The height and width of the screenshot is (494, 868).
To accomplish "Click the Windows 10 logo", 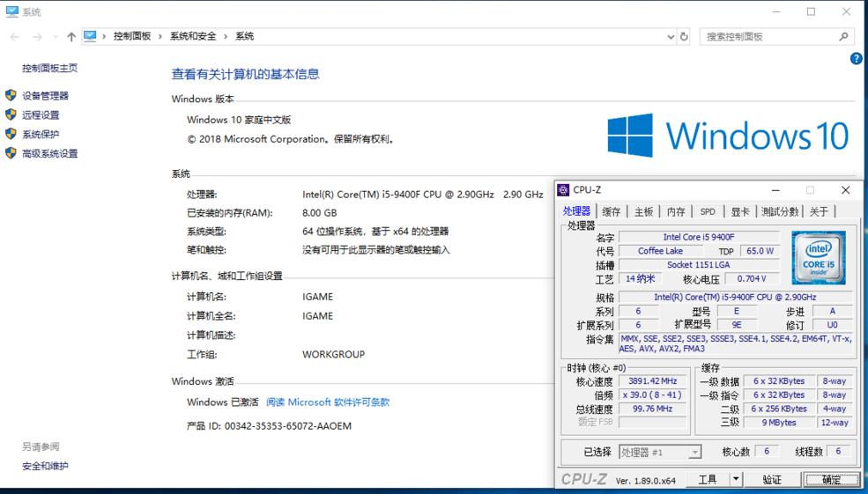I will (728, 136).
